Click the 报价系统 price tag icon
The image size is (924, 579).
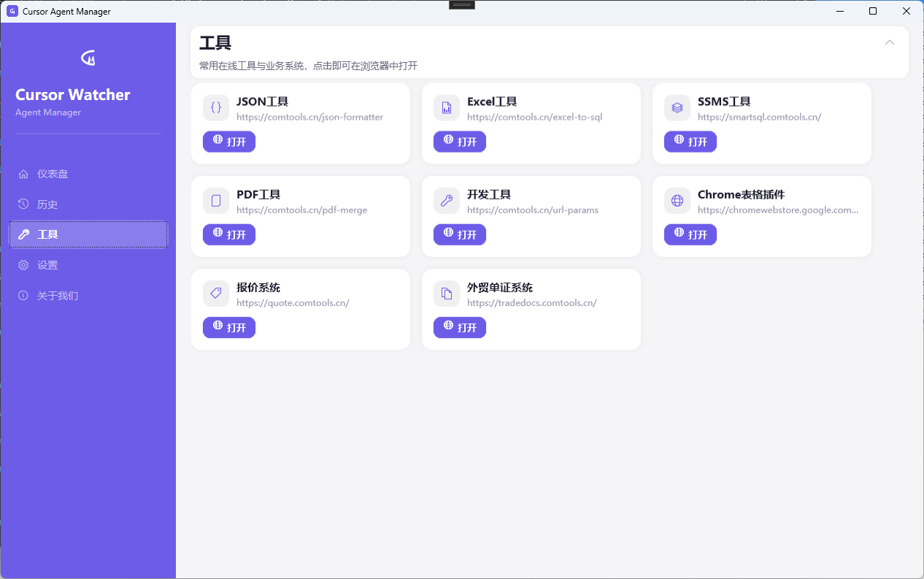tap(216, 294)
